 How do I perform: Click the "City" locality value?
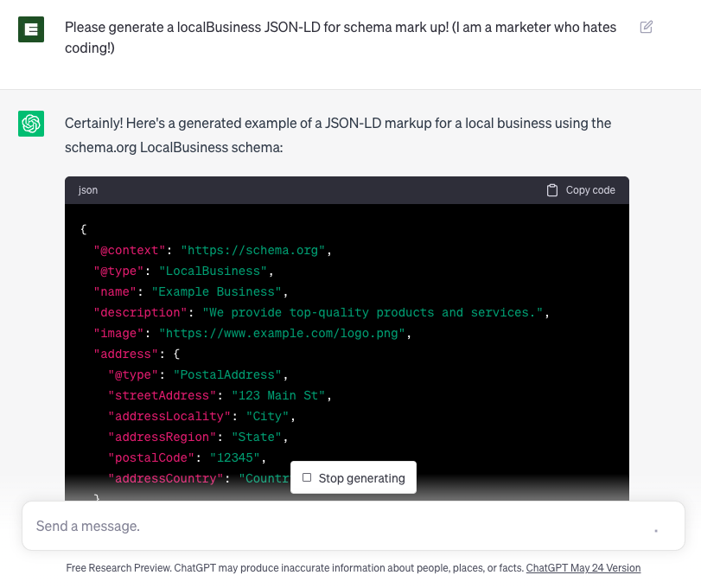point(267,416)
